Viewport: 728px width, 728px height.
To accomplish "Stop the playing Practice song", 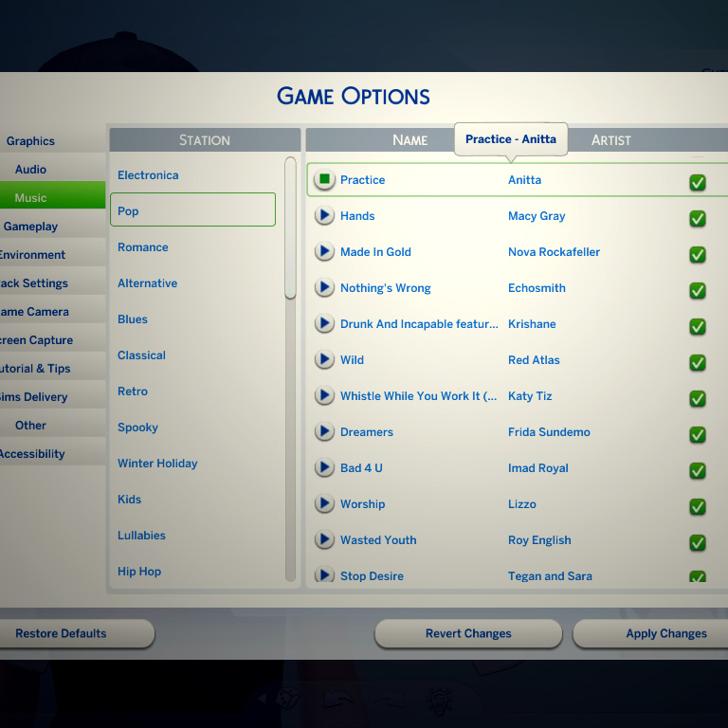I will (324, 180).
